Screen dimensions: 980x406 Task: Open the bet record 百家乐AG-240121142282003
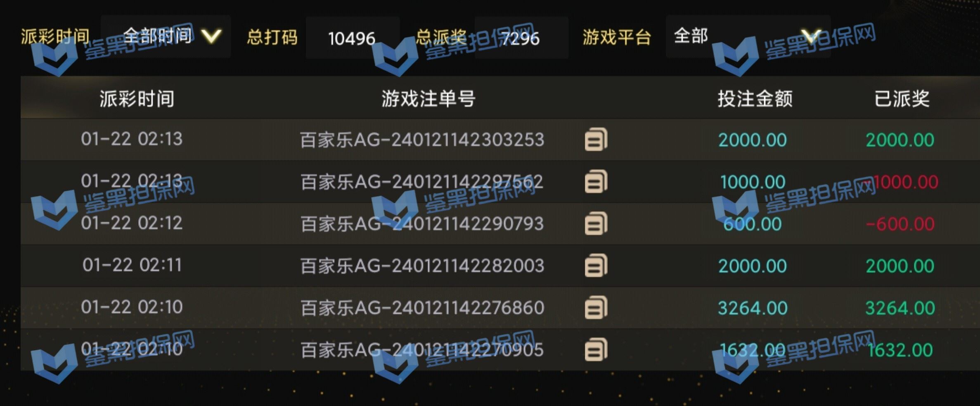pyautogui.click(x=422, y=266)
